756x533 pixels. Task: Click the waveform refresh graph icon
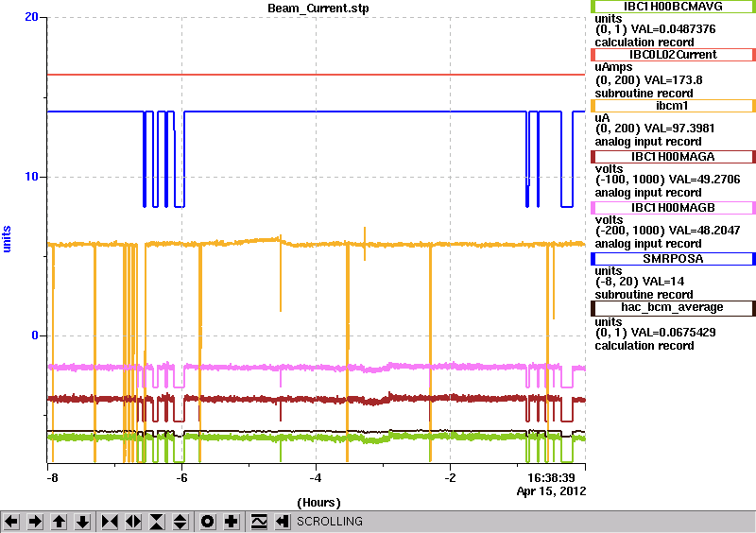259,522
